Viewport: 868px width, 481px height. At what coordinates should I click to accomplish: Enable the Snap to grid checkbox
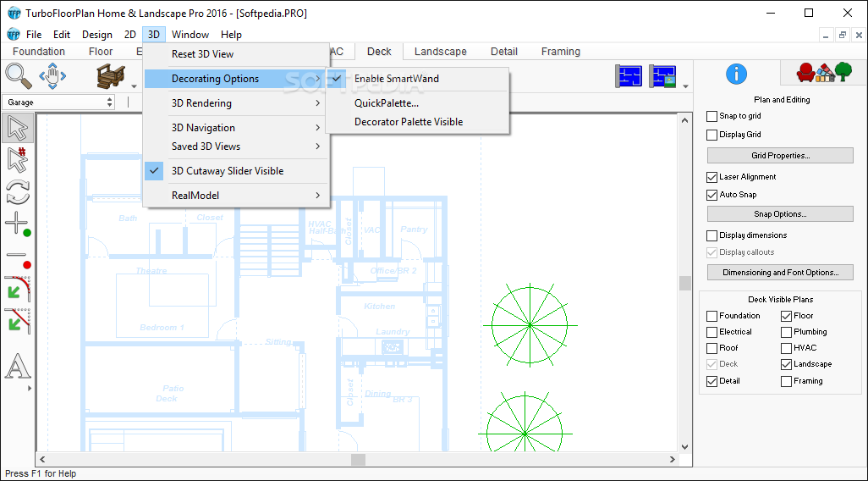pos(711,116)
